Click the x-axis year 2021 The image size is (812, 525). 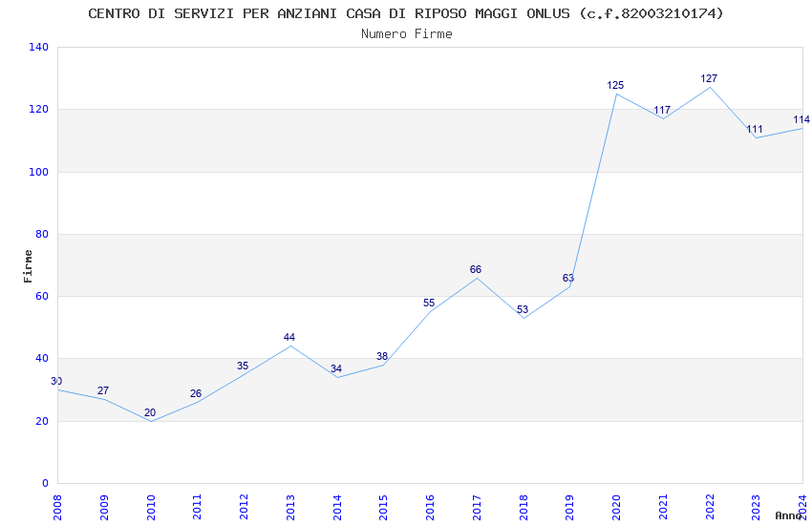click(663, 507)
